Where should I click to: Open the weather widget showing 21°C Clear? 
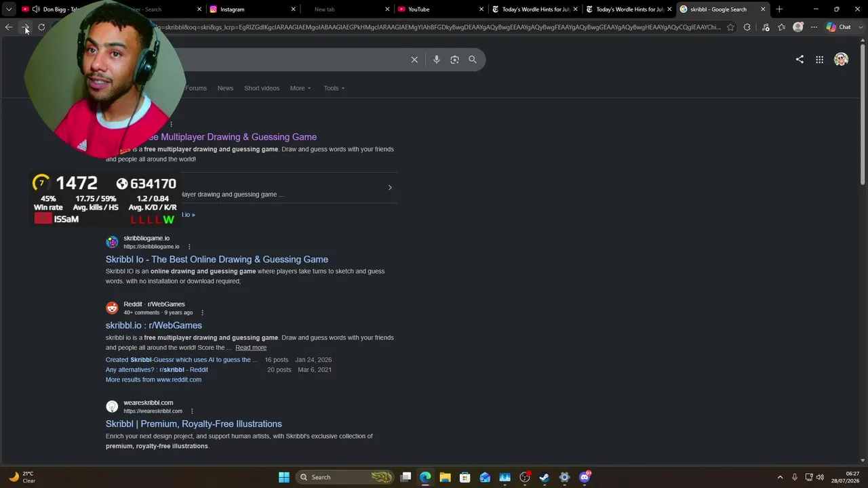pyautogui.click(x=22, y=477)
